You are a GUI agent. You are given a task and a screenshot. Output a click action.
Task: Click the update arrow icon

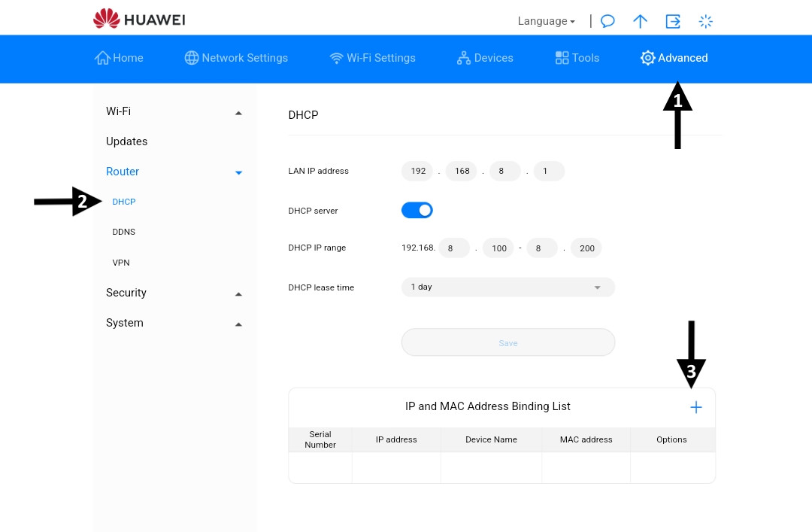(x=640, y=21)
